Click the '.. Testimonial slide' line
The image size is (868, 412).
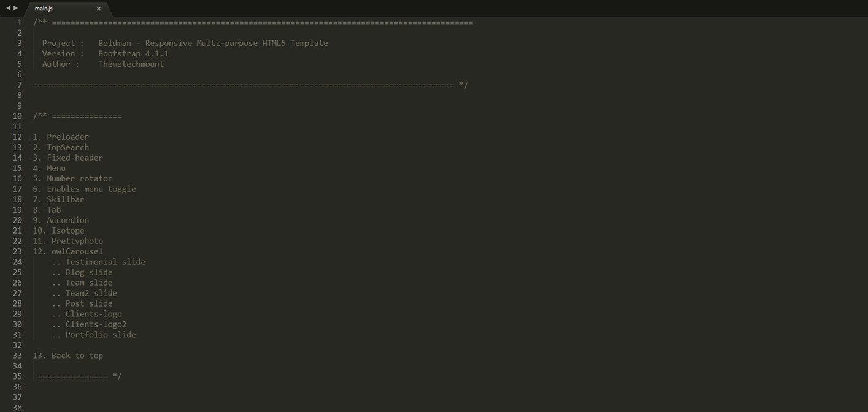point(98,262)
